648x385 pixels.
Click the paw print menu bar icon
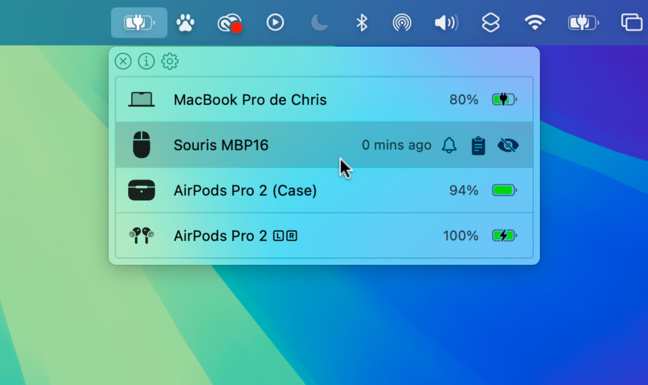click(x=185, y=23)
